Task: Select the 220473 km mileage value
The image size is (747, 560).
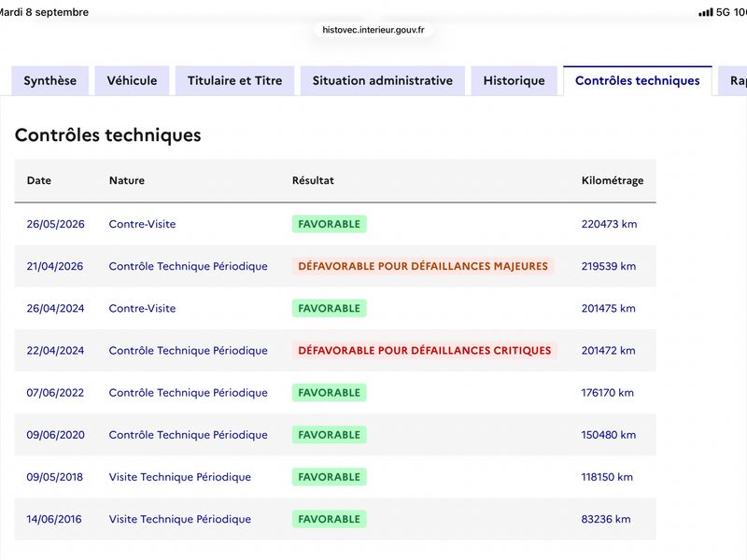Action: (609, 224)
